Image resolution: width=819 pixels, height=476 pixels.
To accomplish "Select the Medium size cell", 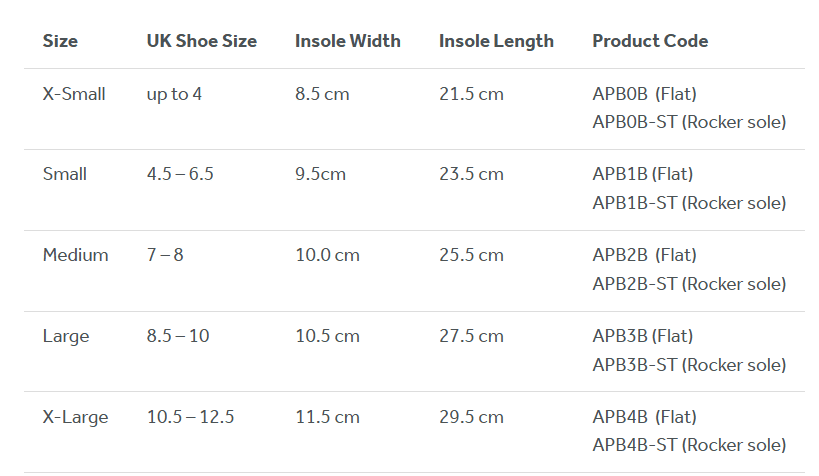I will click(75, 255).
